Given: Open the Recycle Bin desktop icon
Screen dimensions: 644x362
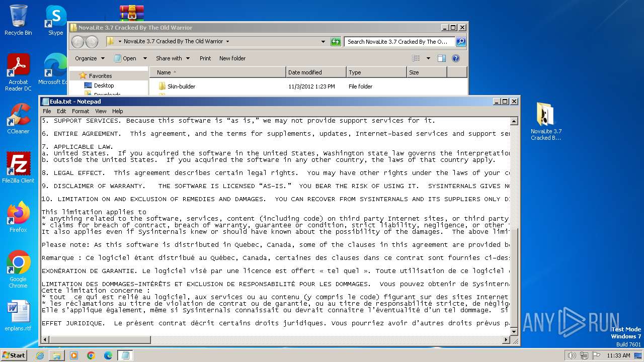Looking at the screenshot, I should click(x=18, y=20).
